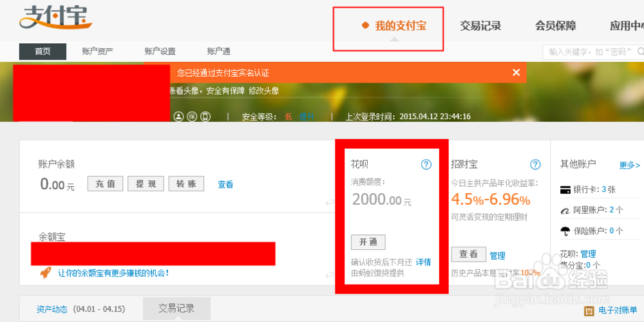The height and width of the screenshot is (322, 644).
Task: Click 管理 link beside 花呗 in sidebar
Action: 588,254
